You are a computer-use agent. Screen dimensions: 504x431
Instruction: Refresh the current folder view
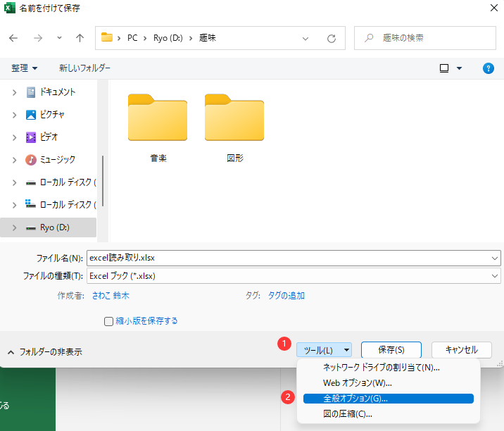(332, 39)
